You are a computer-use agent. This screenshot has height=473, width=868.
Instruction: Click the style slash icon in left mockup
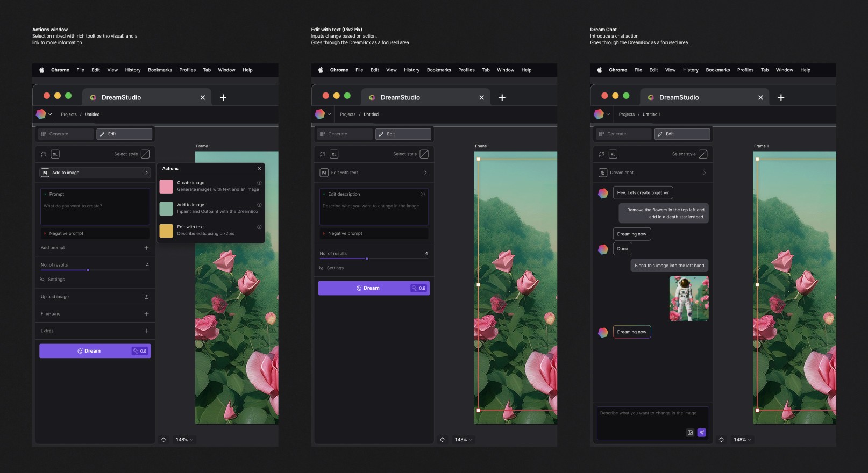point(145,154)
